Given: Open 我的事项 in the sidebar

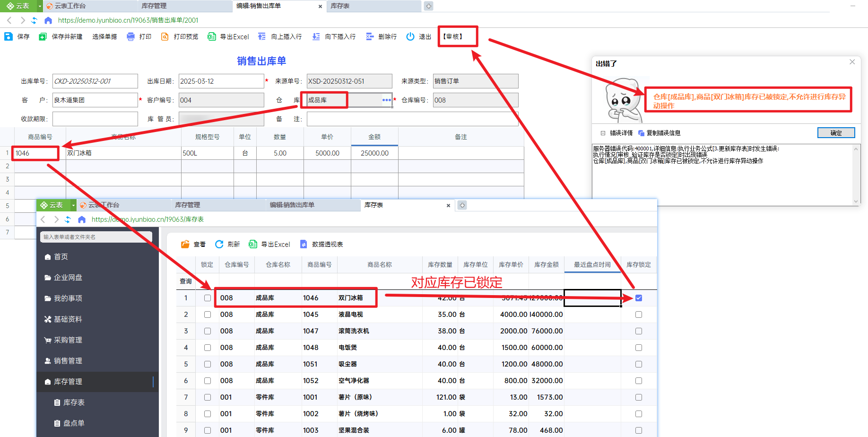Looking at the screenshot, I should tap(97, 298).
